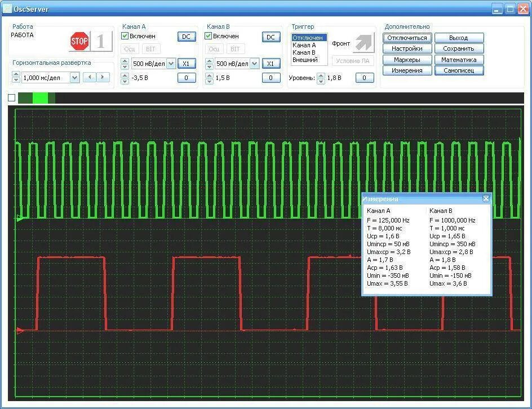Toggle DC coupling for Канал B
Screen dimensions: 532x409
pyautogui.click(x=271, y=37)
